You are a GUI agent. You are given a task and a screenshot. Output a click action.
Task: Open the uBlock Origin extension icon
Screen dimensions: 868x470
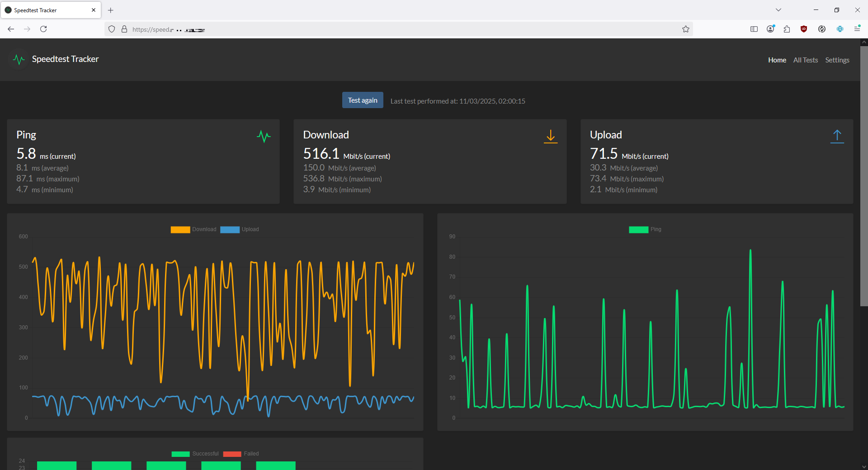pyautogui.click(x=803, y=29)
